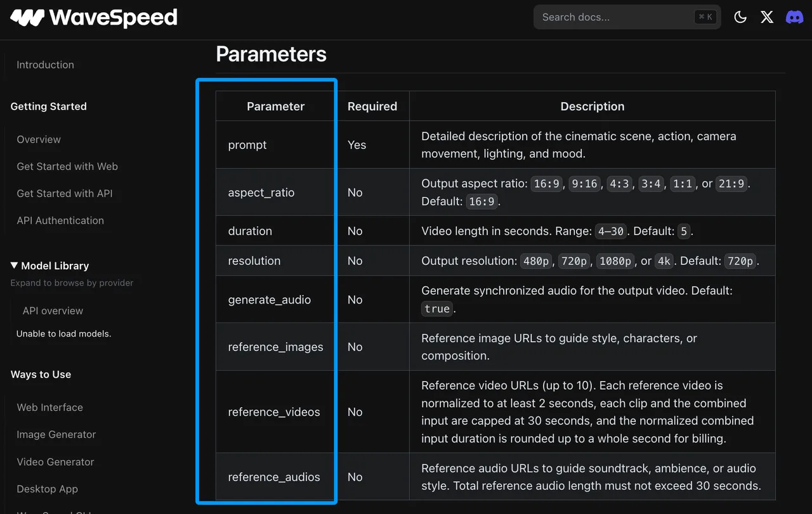Select the aspect_ratio parameter cell
This screenshot has width=812, height=514.
point(275,193)
